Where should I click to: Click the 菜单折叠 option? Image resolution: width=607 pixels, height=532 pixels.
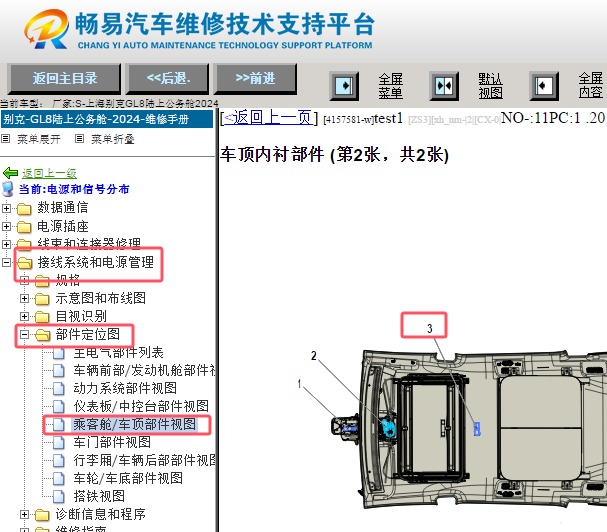113,139
